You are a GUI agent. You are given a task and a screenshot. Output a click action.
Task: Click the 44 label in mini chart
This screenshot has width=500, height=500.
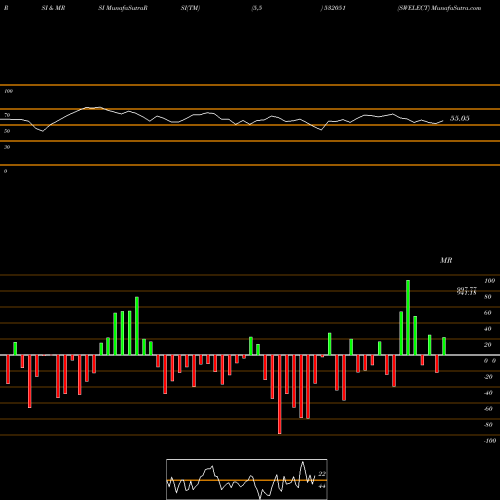(x=322, y=486)
